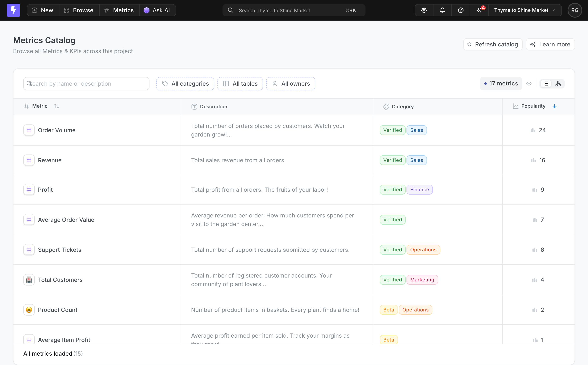This screenshot has height=365, width=588.
Task: Open the notifications bell
Action: click(442, 10)
